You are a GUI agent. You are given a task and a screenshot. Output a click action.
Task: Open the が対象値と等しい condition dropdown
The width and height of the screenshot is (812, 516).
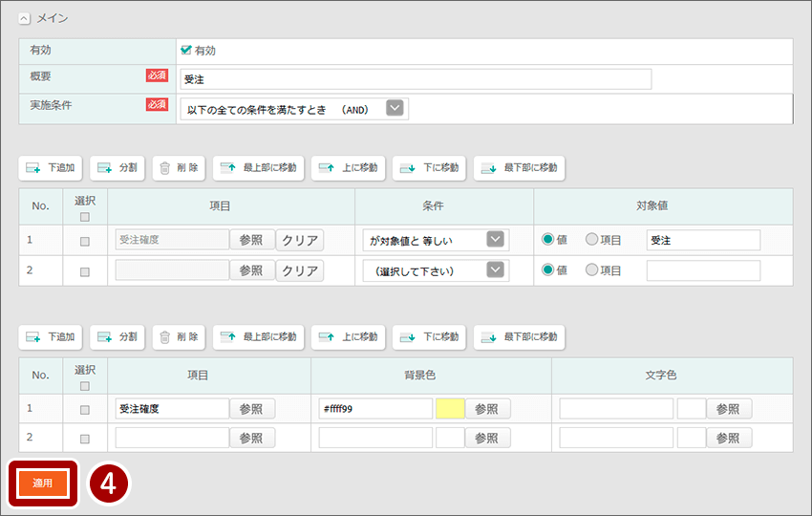coord(436,240)
